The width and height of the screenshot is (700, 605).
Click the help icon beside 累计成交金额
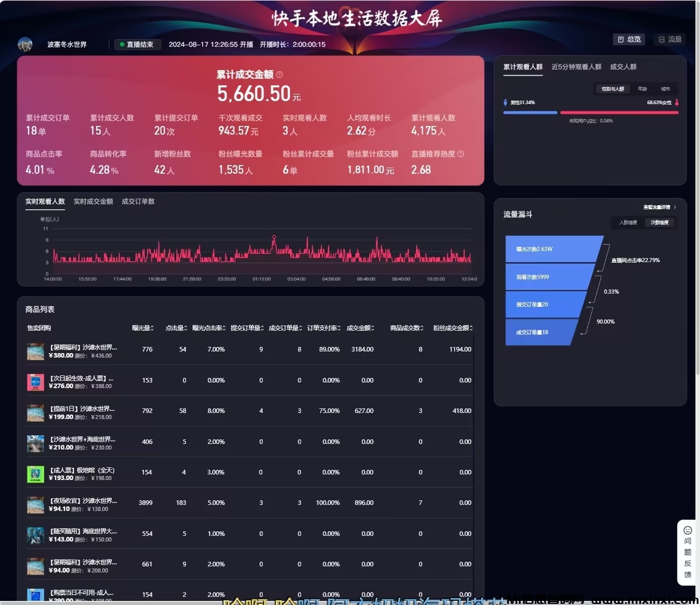[x=279, y=75]
